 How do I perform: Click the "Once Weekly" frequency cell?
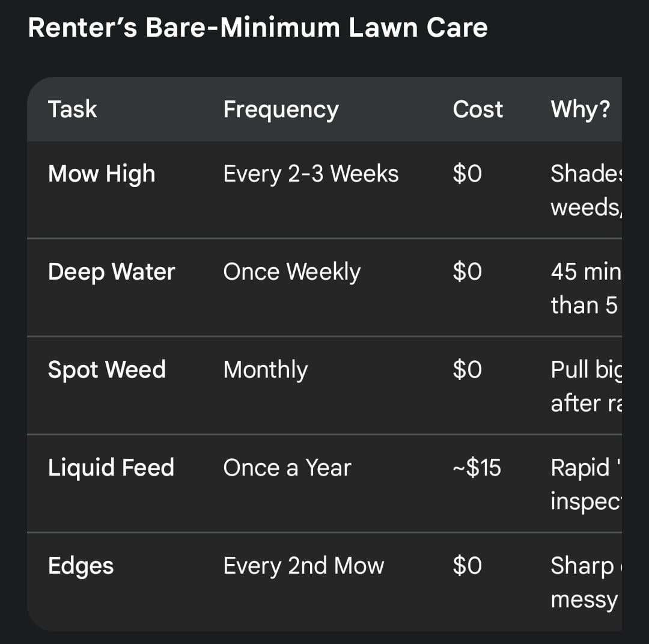tap(291, 272)
